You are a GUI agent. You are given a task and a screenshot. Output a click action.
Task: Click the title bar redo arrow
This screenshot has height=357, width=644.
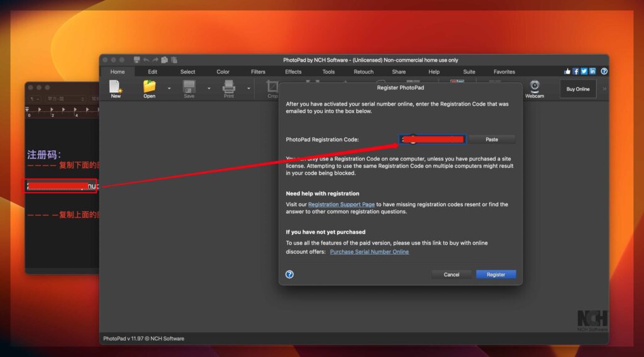click(155, 60)
